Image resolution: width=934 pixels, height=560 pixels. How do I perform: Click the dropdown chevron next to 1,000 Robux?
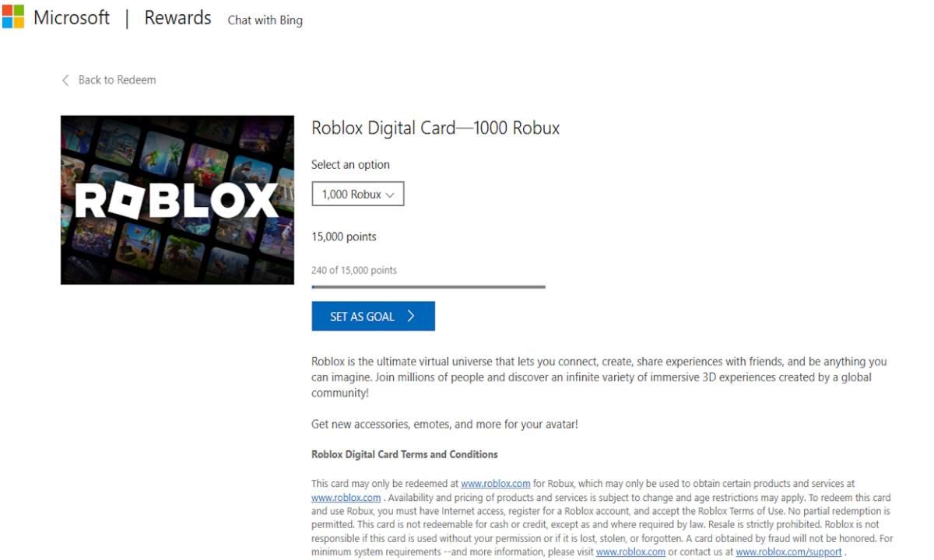pos(390,195)
